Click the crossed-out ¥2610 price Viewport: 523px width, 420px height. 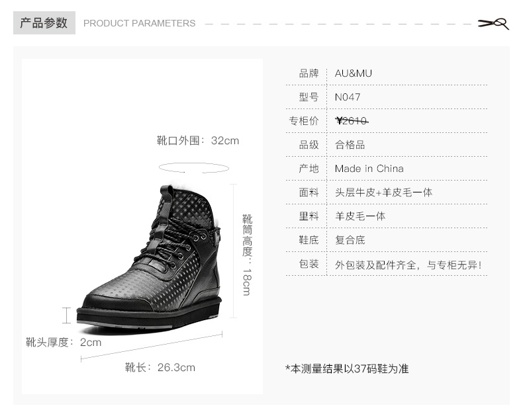[352, 121]
